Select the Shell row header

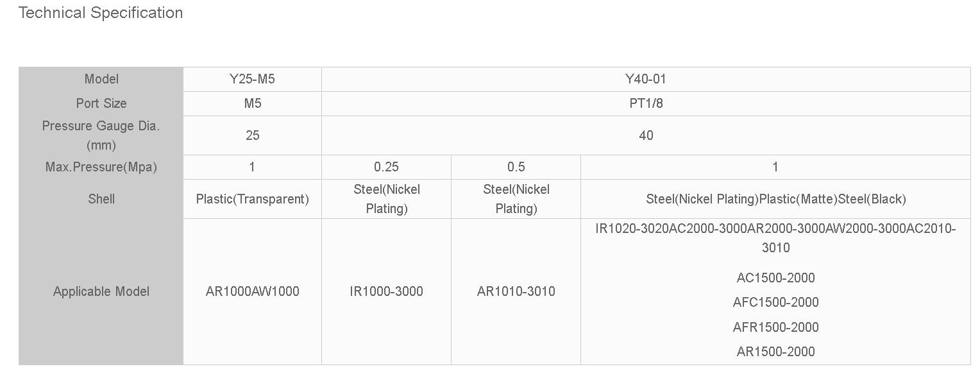pyautogui.click(x=101, y=199)
